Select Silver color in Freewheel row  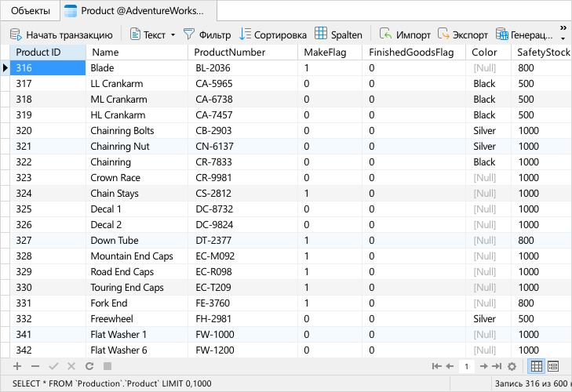(489, 319)
